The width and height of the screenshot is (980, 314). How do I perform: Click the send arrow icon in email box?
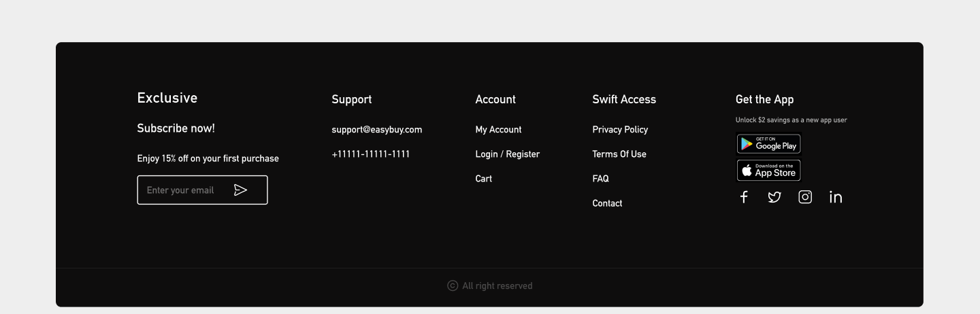240,190
